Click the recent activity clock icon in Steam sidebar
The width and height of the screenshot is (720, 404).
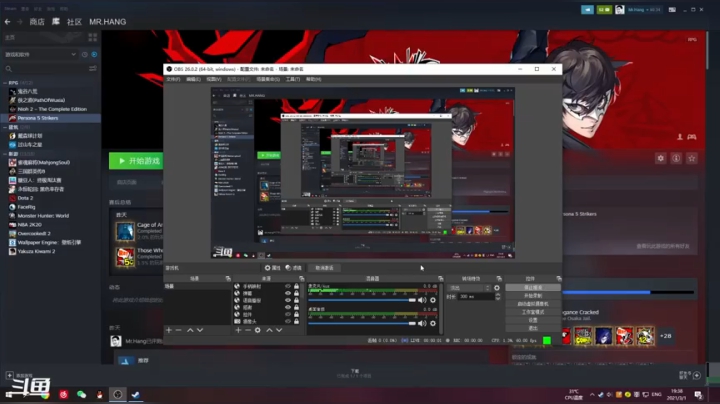pos(84,54)
